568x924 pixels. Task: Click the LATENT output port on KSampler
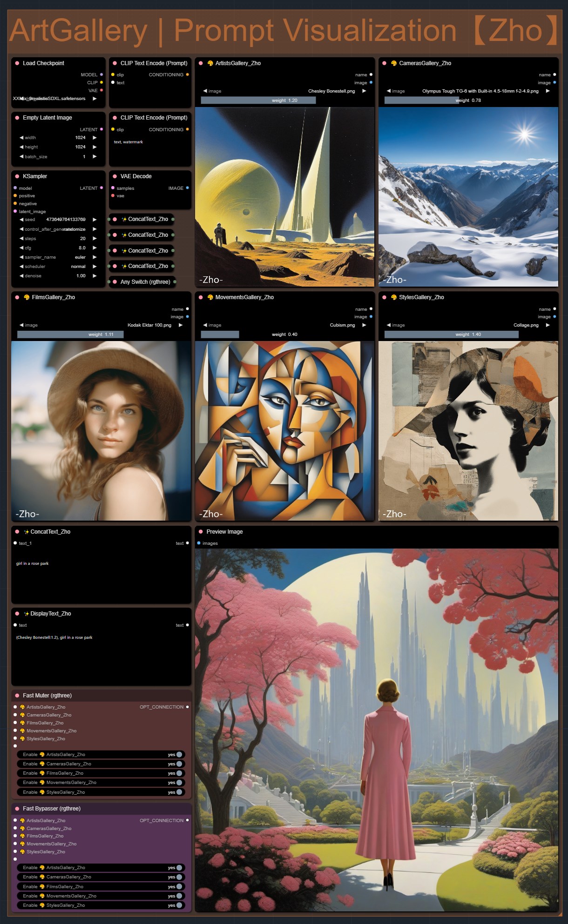click(101, 188)
